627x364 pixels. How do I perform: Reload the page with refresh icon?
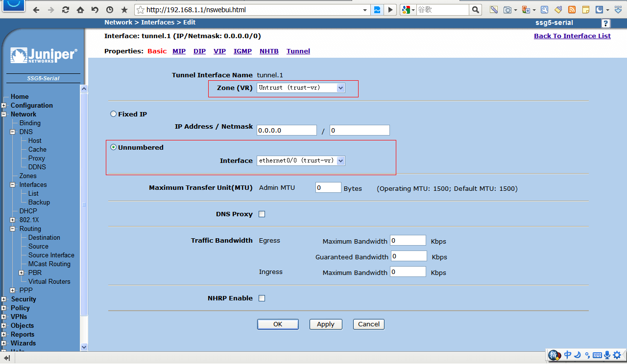click(x=66, y=10)
